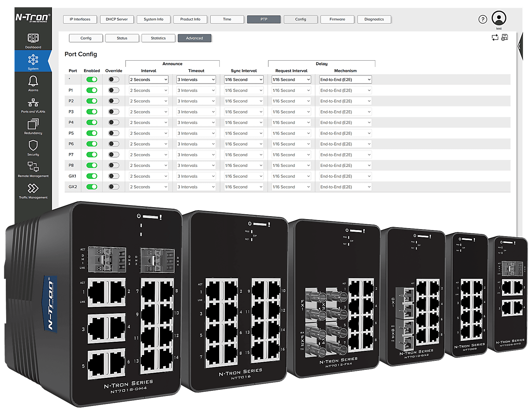Collapse the right side panel arrow
This screenshot has width=532, height=415.
520,46
